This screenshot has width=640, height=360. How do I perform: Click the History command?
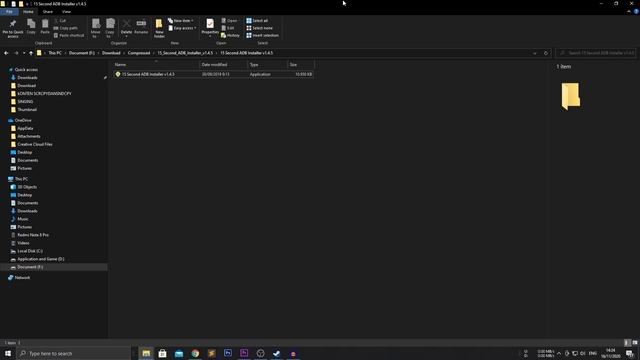[230, 36]
